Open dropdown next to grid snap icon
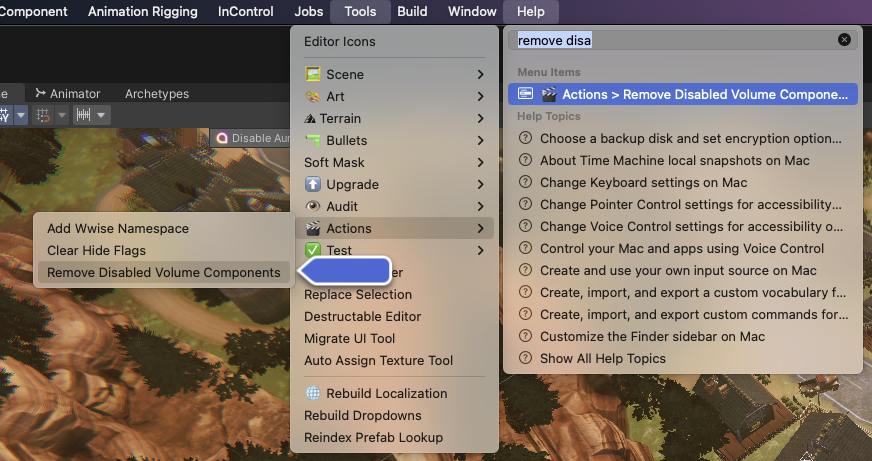The height and width of the screenshot is (461, 872). coord(62,115)
